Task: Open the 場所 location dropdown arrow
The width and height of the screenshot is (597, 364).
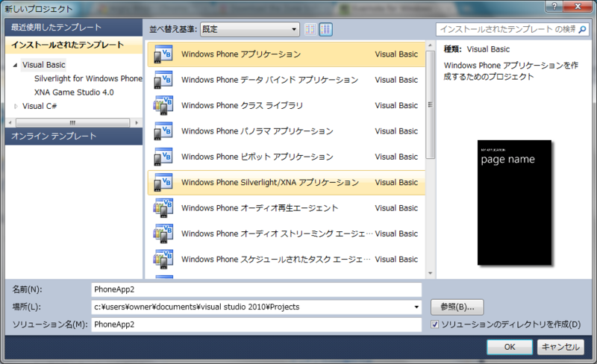Action: point(416,307)
